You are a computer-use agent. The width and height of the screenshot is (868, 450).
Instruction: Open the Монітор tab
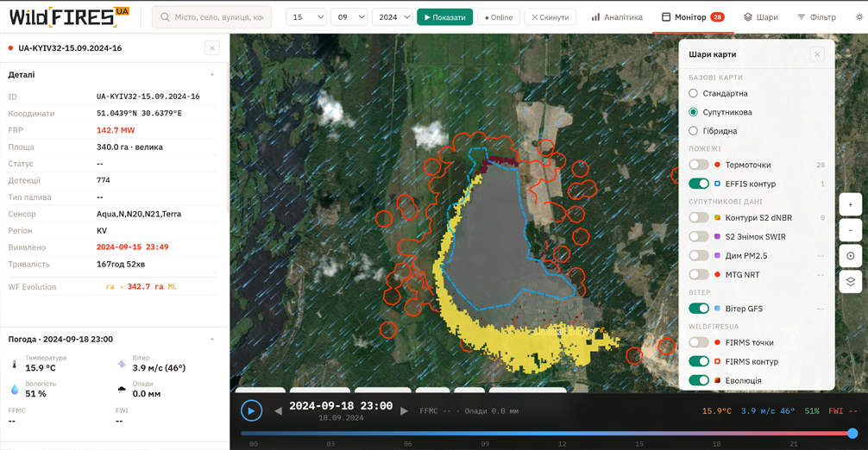[x=693, y=17]
